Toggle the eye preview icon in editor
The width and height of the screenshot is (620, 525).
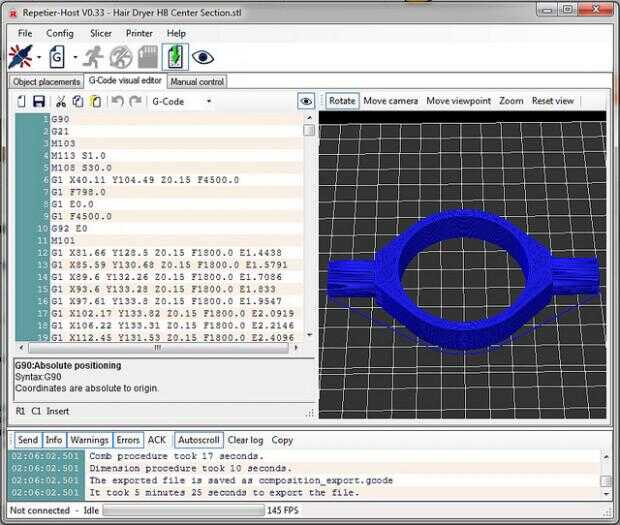(x=306, y=101)
